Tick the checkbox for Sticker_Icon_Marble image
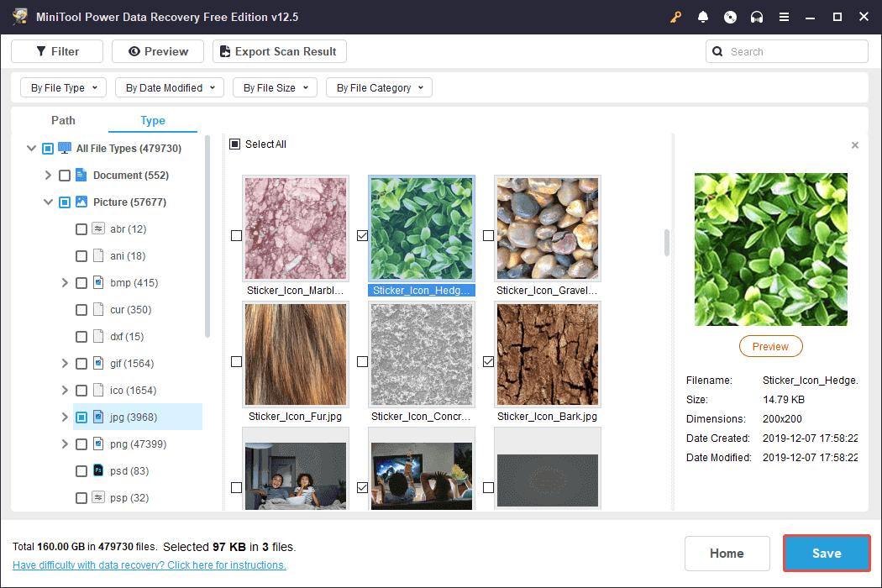Viewport: 882px width, 588px height. 236,236
